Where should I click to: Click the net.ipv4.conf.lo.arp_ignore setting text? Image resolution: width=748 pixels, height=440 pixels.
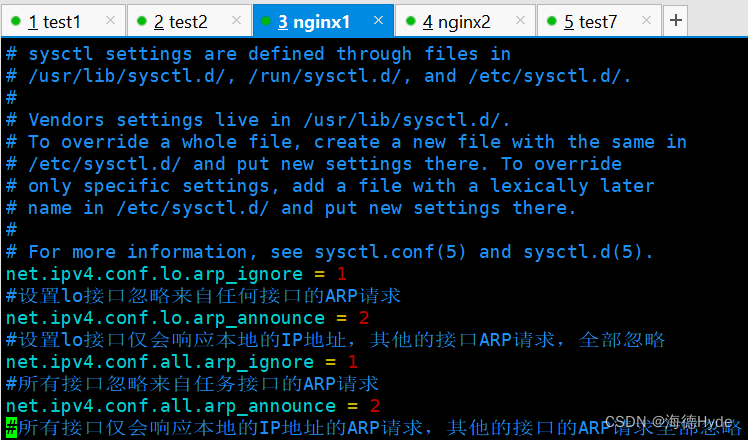tap(160, 273)
